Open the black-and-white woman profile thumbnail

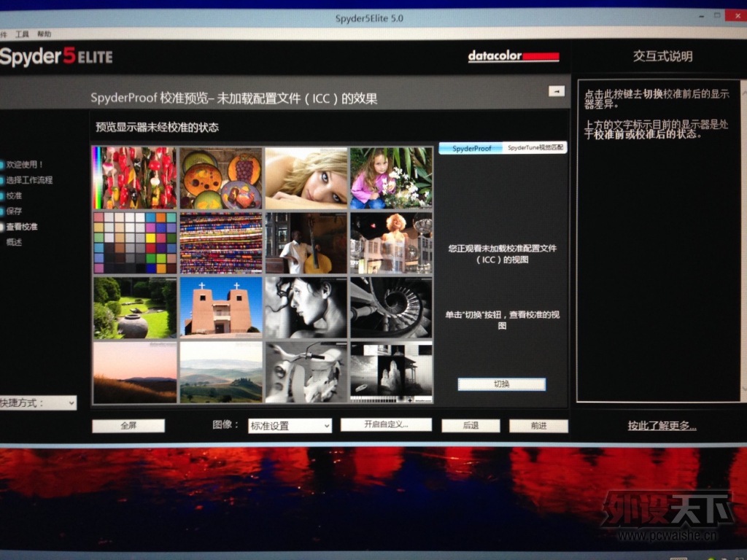306,308
